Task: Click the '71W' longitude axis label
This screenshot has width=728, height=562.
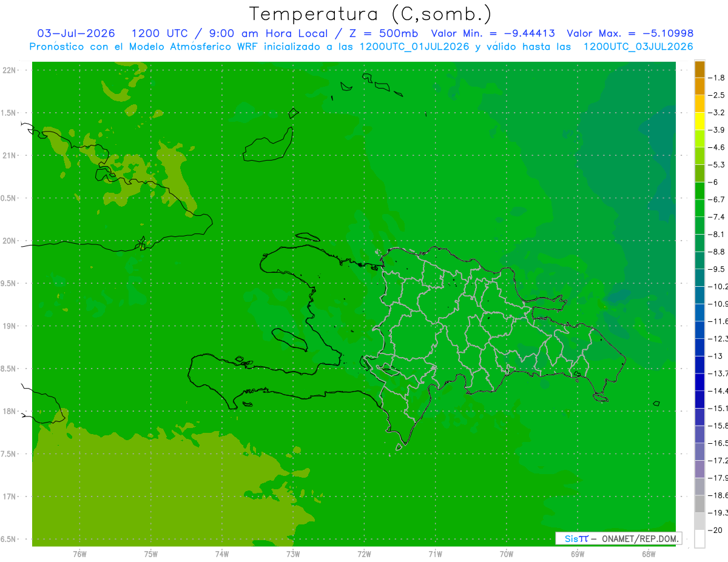Action: coord(435,554)
